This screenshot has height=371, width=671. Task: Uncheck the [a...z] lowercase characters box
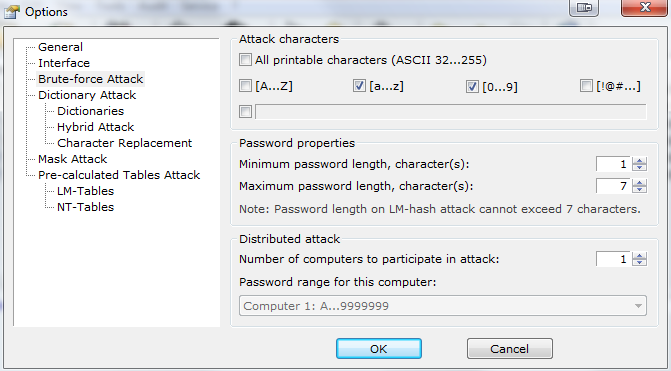click(359, 86)
